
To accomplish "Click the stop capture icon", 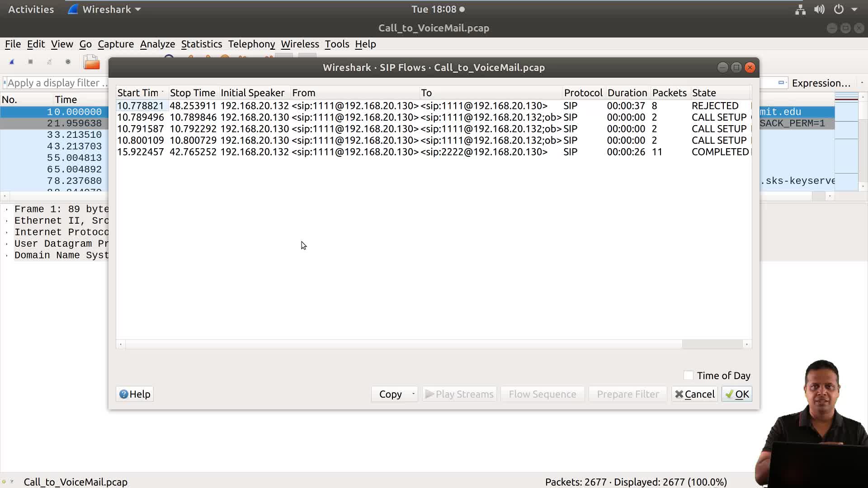I will point(30,61).
